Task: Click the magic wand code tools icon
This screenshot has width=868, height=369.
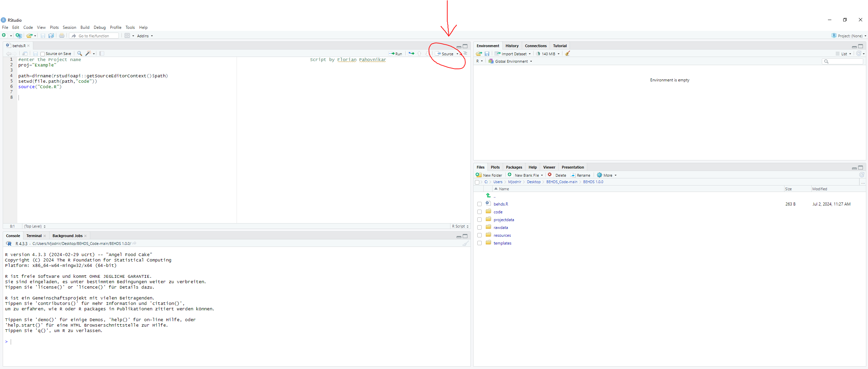Action: 88,53
